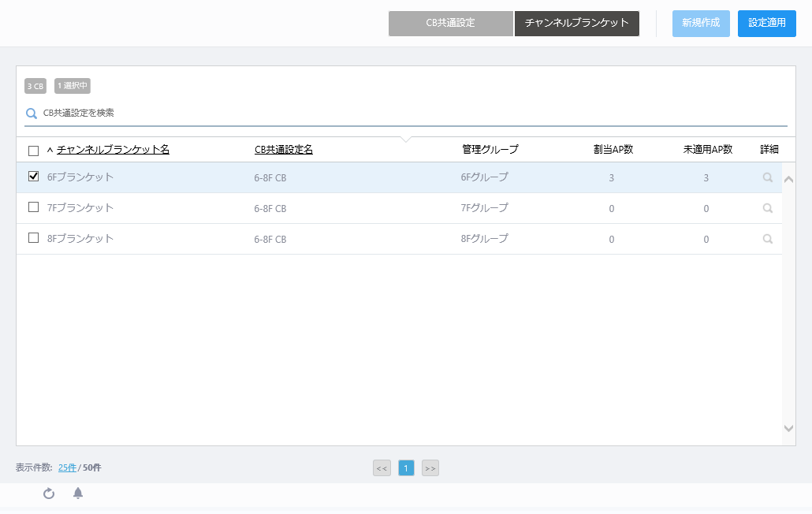Open the notification bell icon
The width and height of the screenshot is (812, 514).
pyautogui.click(x=78, y=493)
